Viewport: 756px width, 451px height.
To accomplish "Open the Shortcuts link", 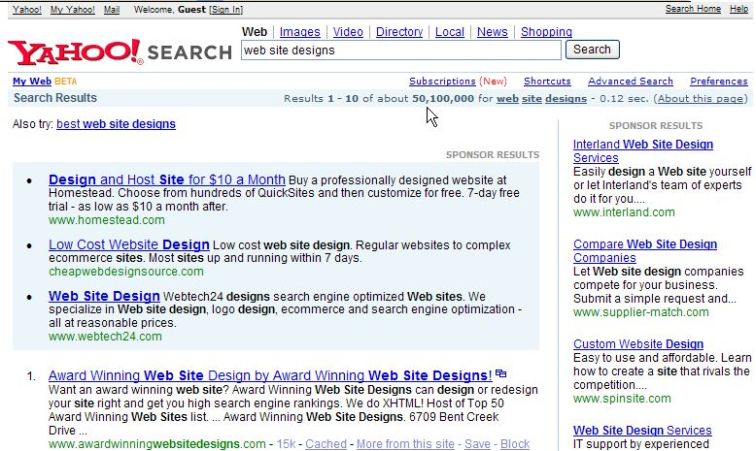I will pyautogui.click(x=547, y=81).
